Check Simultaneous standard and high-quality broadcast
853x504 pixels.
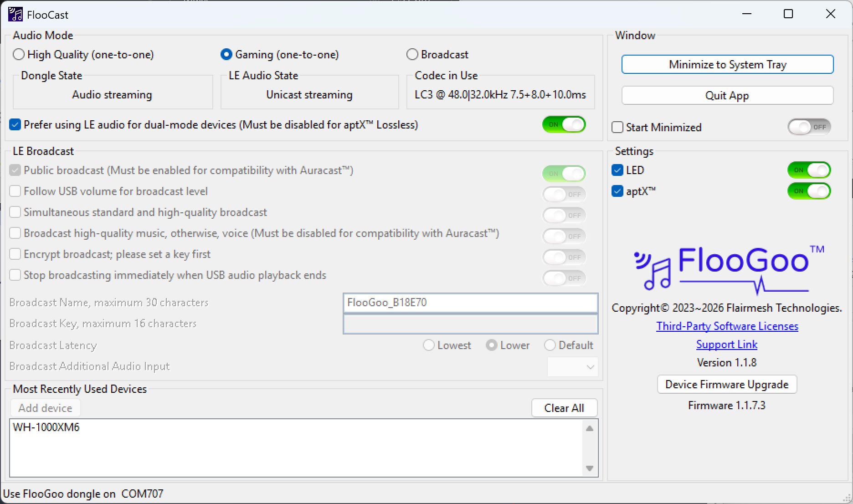15,212
